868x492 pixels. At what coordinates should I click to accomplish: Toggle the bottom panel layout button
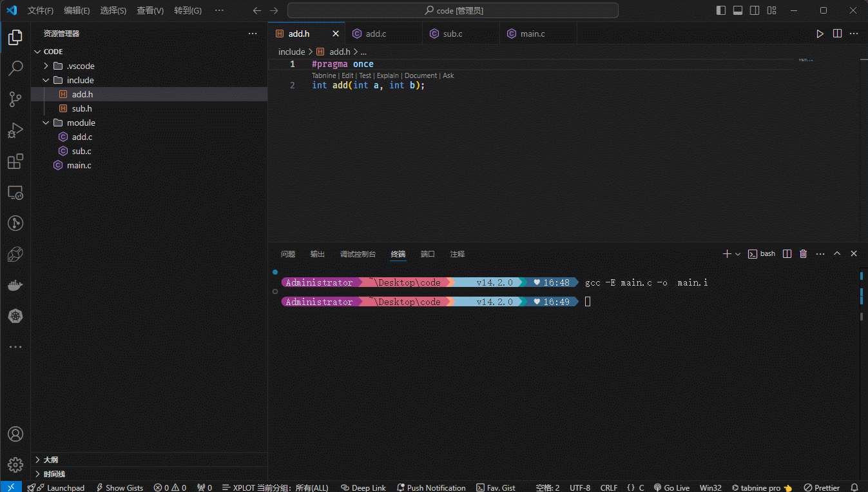tap(738, 10)
